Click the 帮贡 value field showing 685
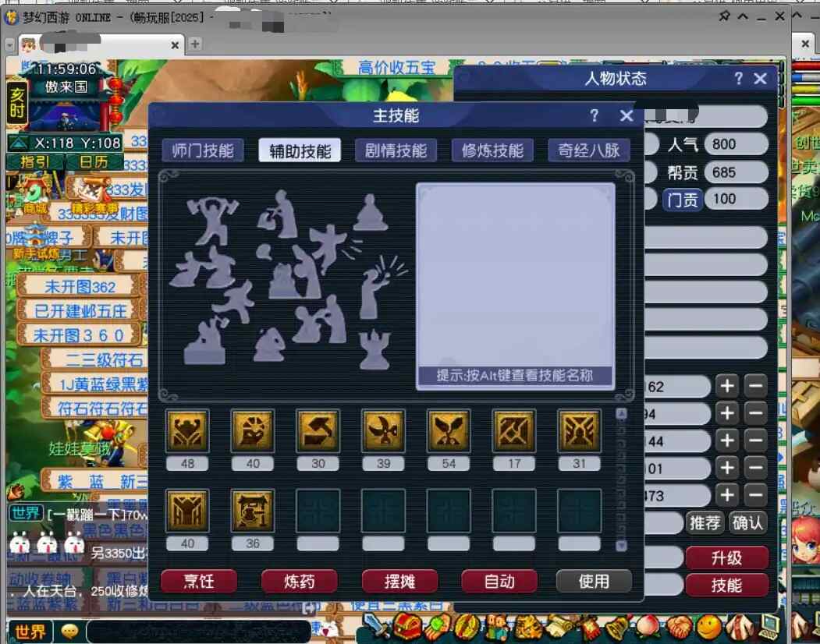This screenshot has width=820, height=644. click(737, 172)
